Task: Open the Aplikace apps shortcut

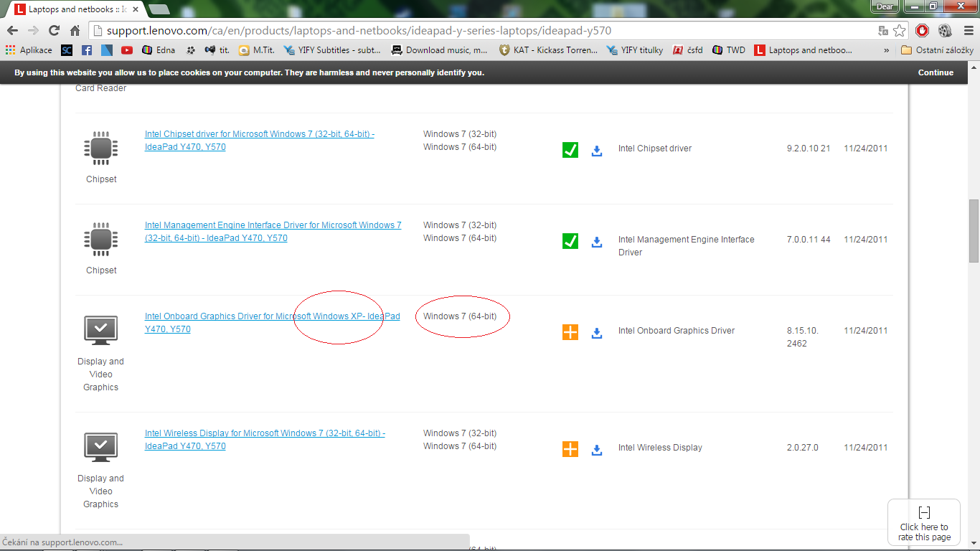Action: point(29,50)
